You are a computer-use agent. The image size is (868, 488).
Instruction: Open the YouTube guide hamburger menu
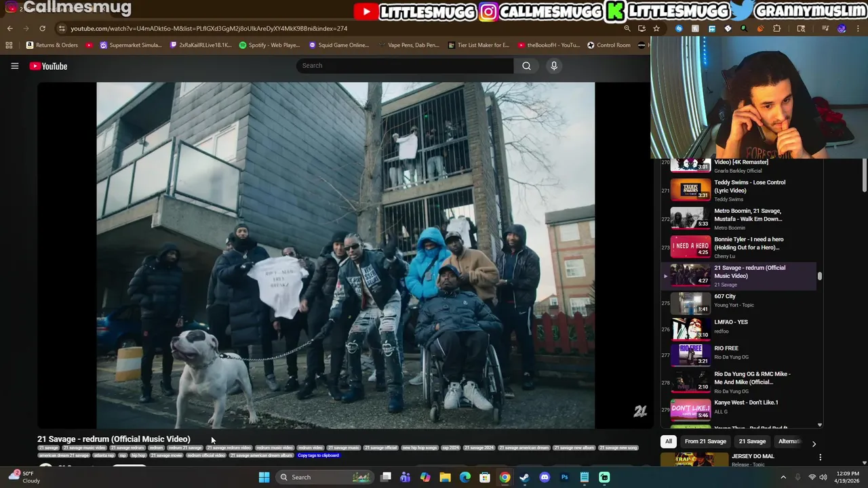[x=14, y=66]
